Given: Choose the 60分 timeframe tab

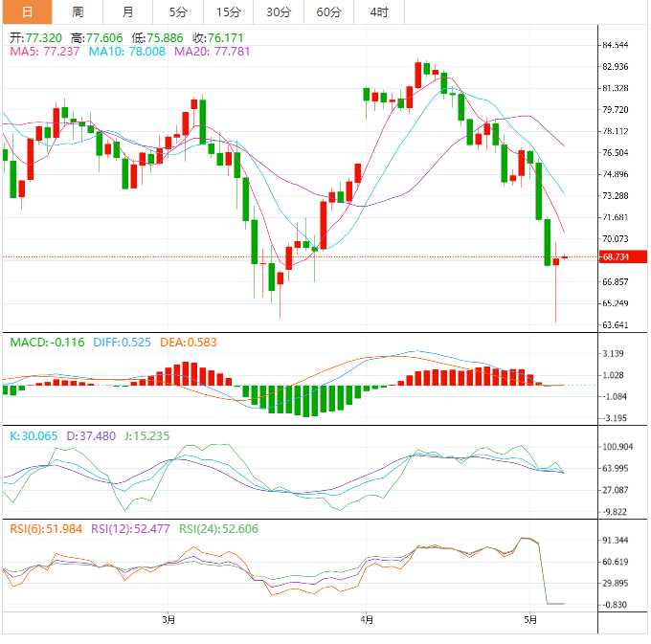Looking at the screenshot, I should 328,12.
